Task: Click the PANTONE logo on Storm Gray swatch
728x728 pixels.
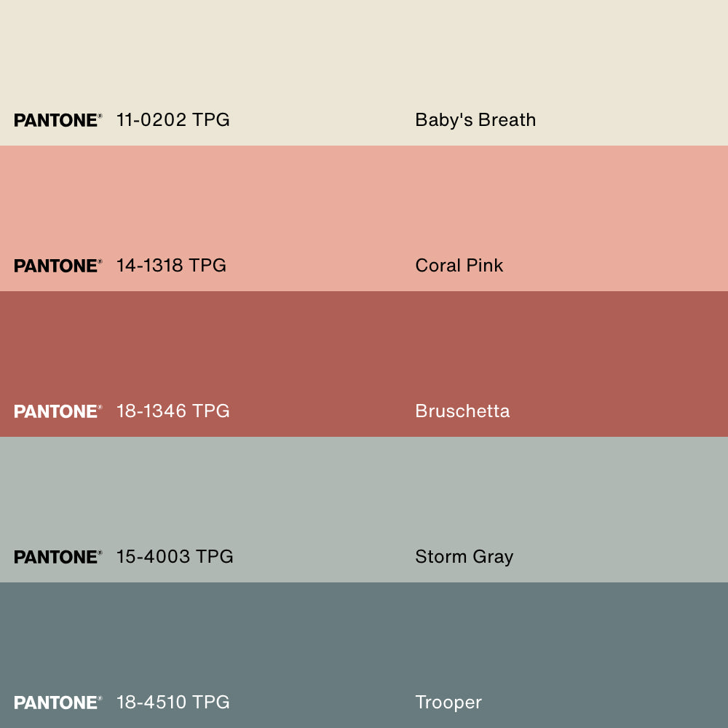Action: [x=58, y=557]
